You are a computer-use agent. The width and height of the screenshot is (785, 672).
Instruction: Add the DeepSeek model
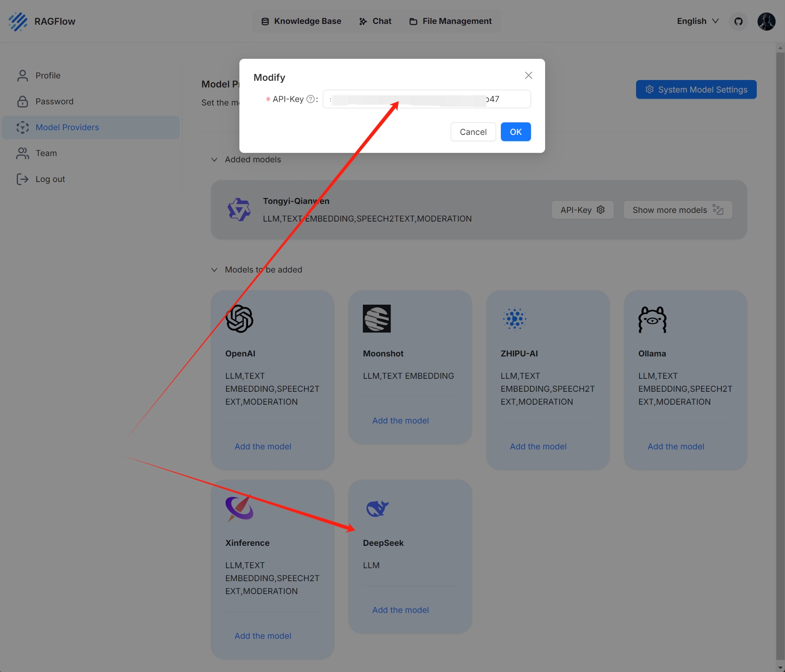click(x=400, y=610)
